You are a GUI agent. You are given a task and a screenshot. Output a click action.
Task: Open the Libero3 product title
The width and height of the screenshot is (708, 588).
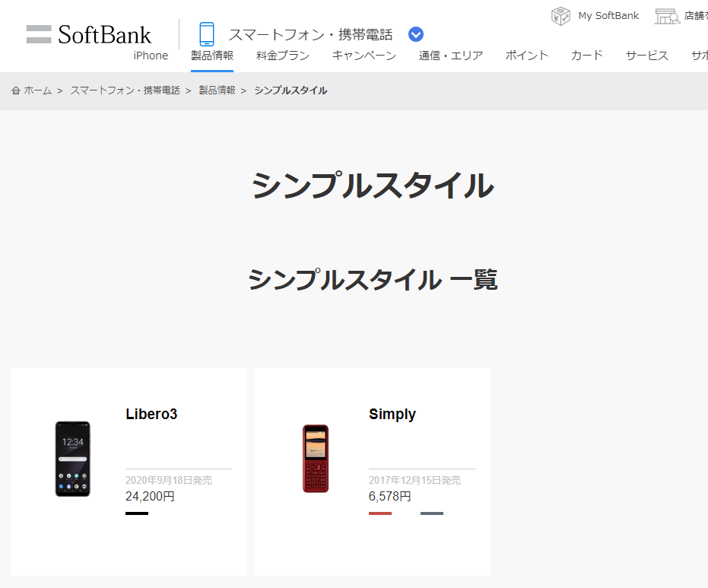151,414
